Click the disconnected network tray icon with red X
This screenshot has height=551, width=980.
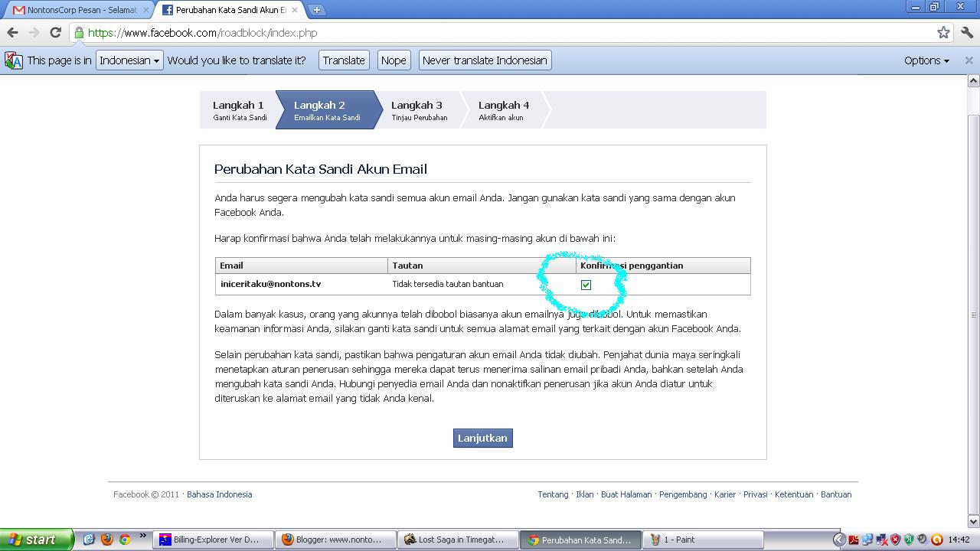[881, 540]
